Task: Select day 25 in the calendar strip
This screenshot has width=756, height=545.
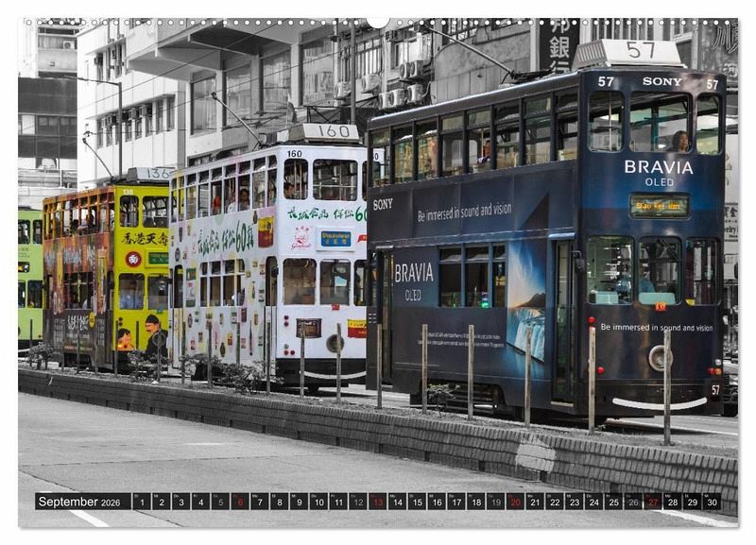Action: (x=613, y=502)
